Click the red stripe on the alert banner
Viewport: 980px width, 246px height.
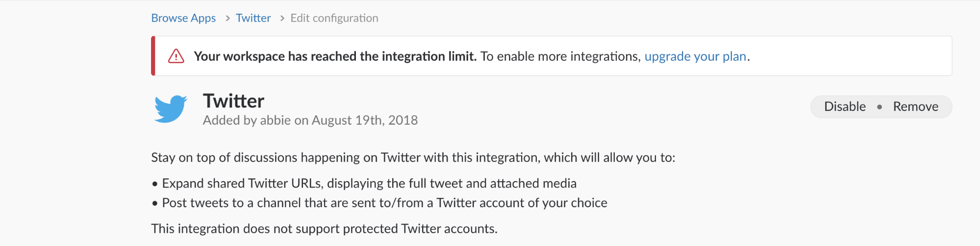tap(153, 56)
